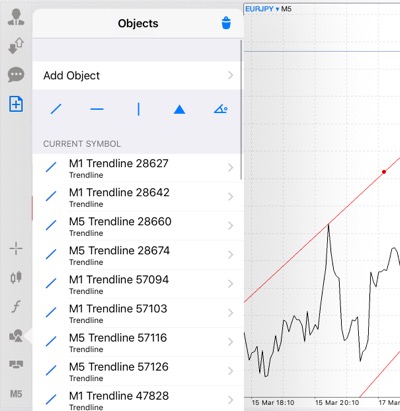400x411 pixels.
Task: Click trendline icon beside M1 Trendline 57094
Action: [51, 283]
